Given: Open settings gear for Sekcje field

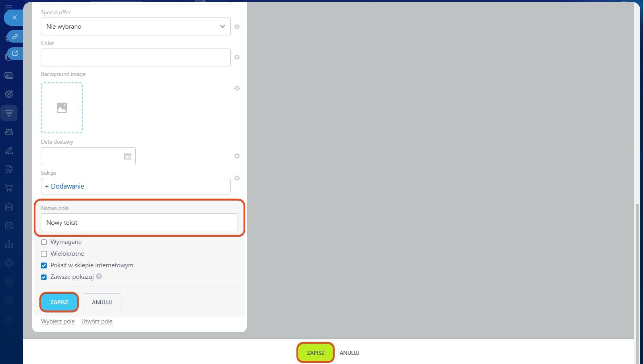Looking at the screenshot, I should tap(237, 178).
